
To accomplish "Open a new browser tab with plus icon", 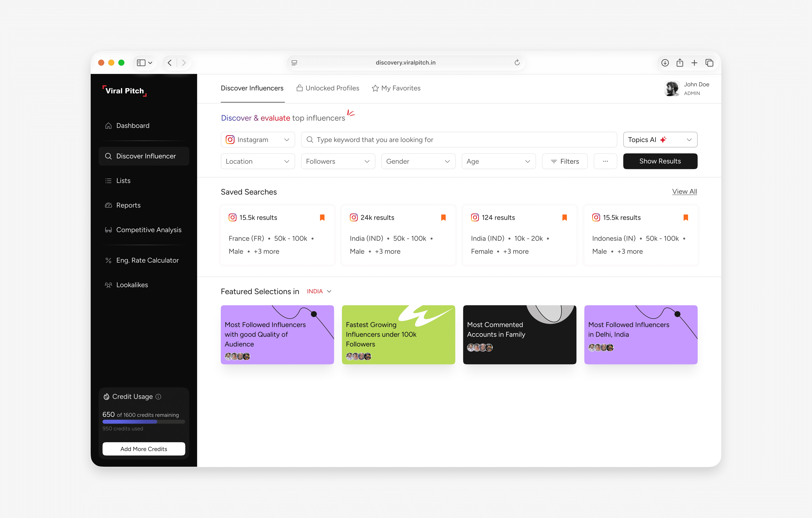I will point(694,63).
